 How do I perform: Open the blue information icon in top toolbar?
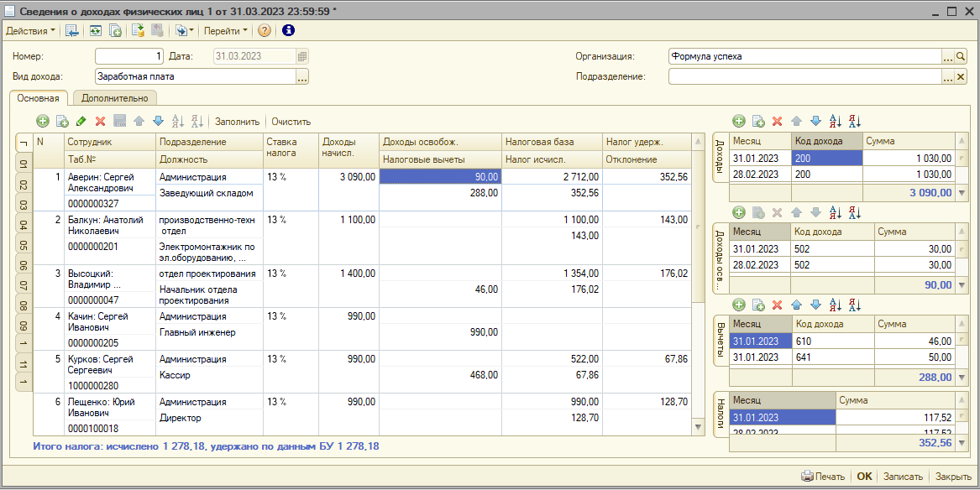(x=288, y=31)
